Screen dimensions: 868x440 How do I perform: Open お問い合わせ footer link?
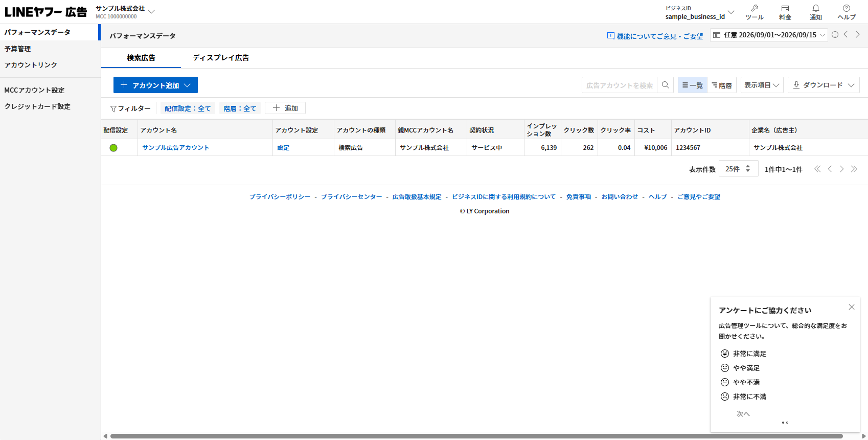(620, 196)
